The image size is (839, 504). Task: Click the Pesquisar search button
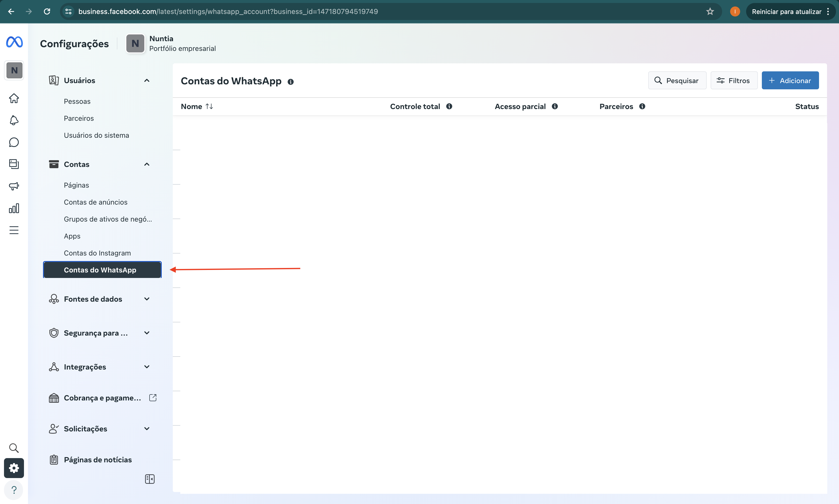coord(677,81)
